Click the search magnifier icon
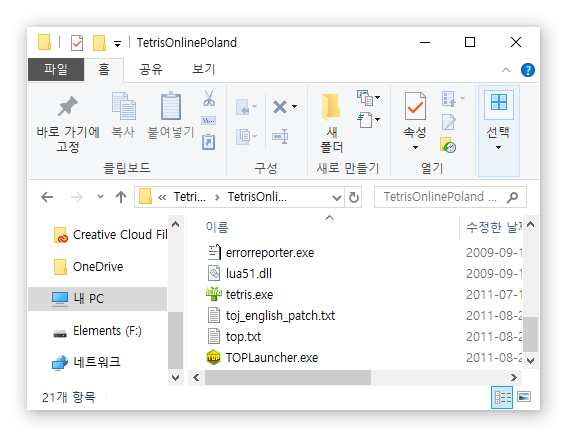Image resolution: width=567 pixels, height=437 pixels. (x=512, y=197)
